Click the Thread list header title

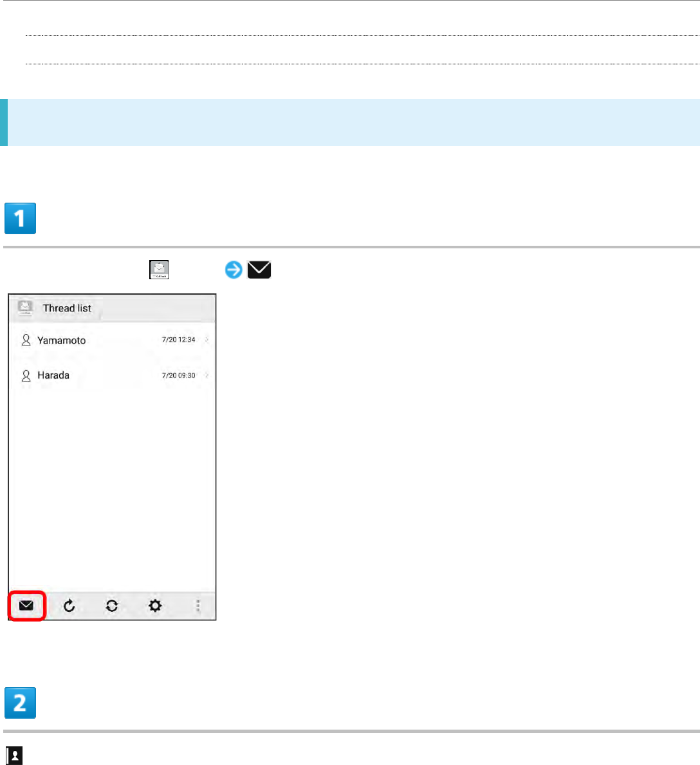67,308
